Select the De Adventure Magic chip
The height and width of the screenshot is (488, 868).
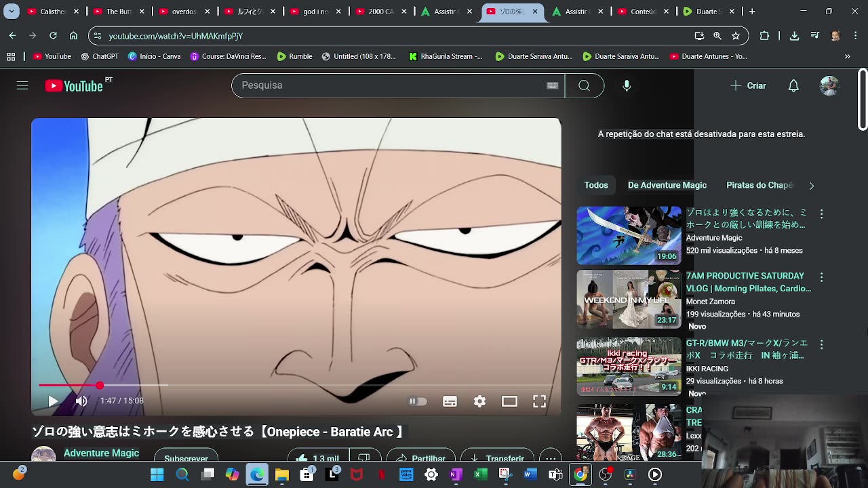point(667,185)
